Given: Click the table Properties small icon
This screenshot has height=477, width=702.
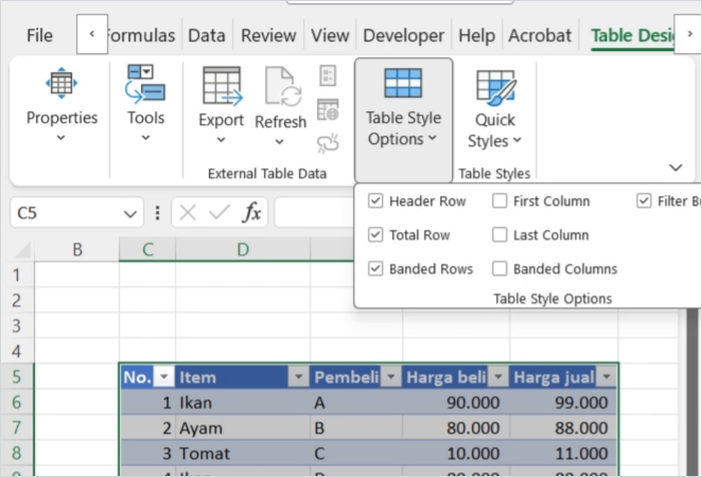Looking at the screenshot, I should click(328, 76).
